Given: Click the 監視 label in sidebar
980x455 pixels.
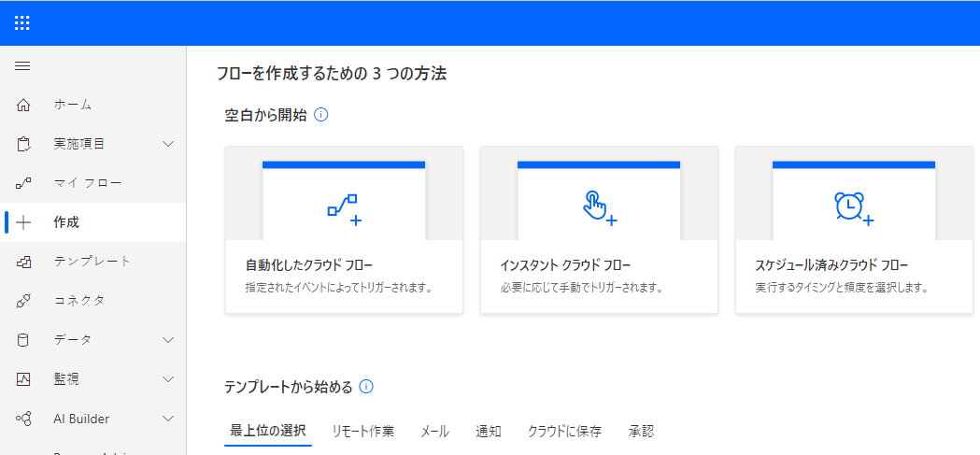Looking at the screenshot, I should pos(66,378).
